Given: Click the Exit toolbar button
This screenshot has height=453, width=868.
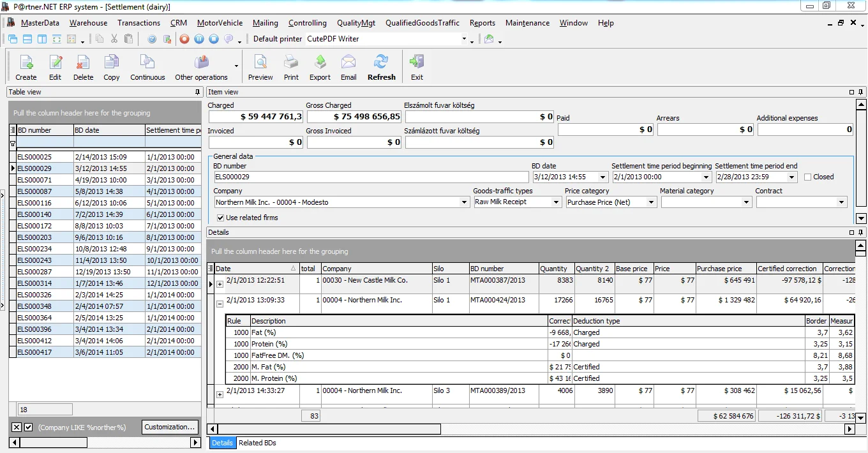Looking at the screenshot, I should click(x=417, y=63).
